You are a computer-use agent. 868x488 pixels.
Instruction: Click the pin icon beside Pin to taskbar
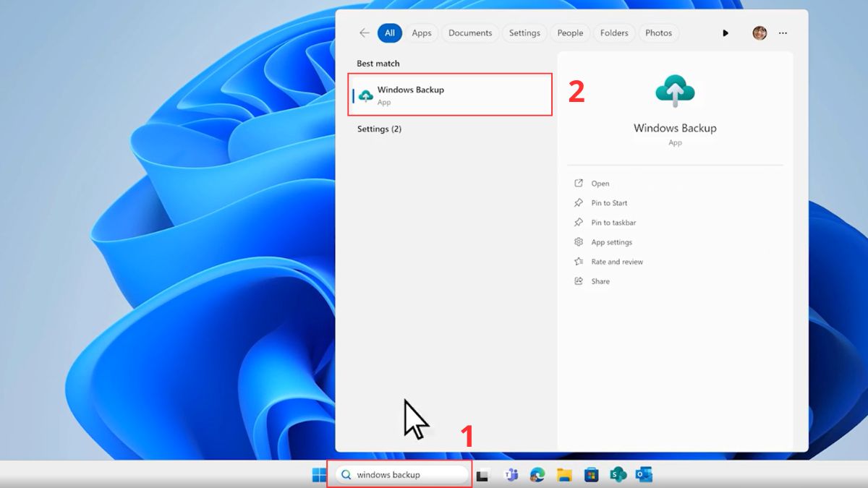click(578, 223)
